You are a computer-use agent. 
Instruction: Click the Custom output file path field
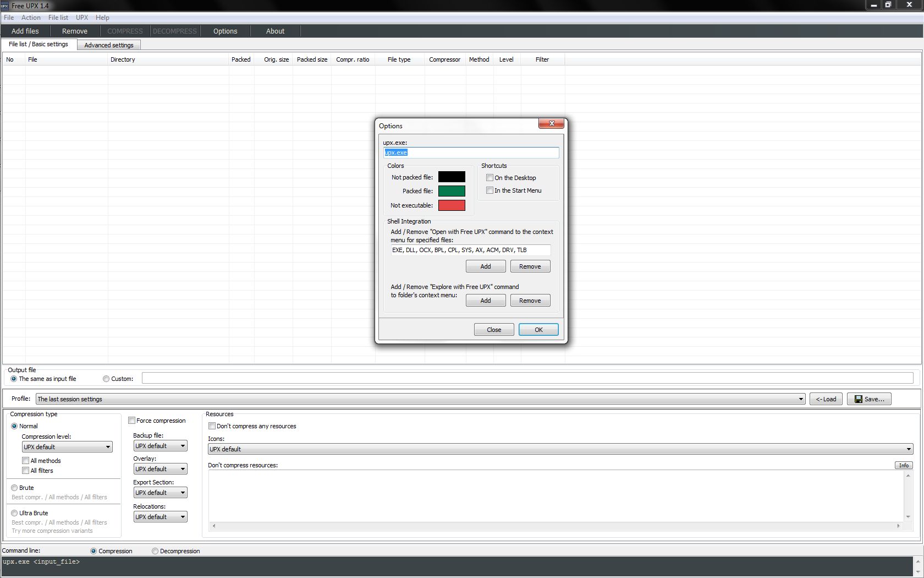tap(527, 378)
